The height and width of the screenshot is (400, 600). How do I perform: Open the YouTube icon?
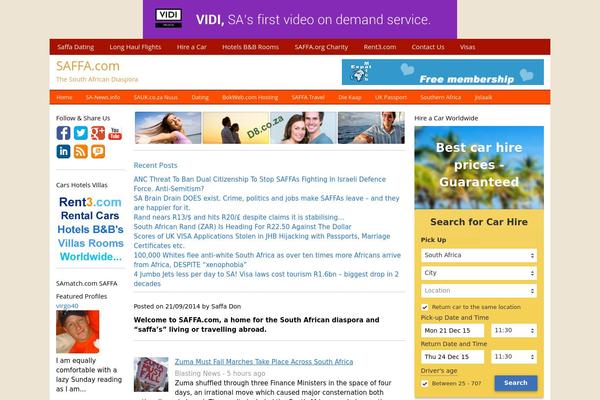click(x=115, y=133)
